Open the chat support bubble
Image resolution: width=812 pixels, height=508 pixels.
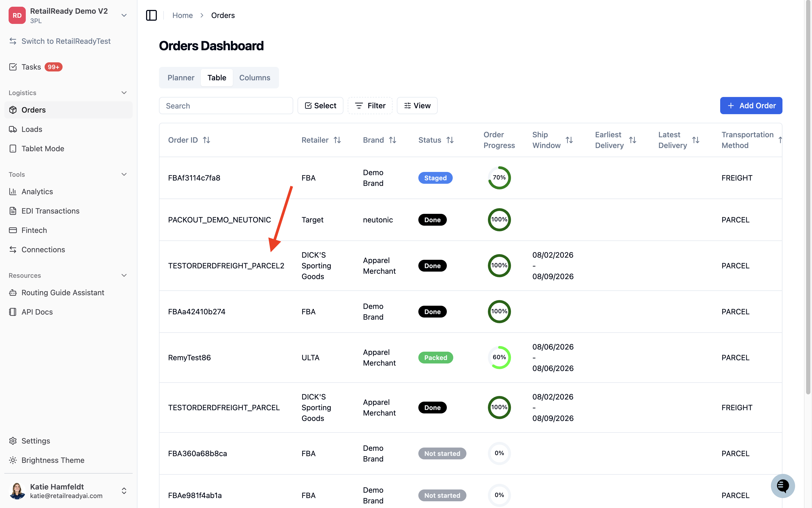[x=782, y=485]
